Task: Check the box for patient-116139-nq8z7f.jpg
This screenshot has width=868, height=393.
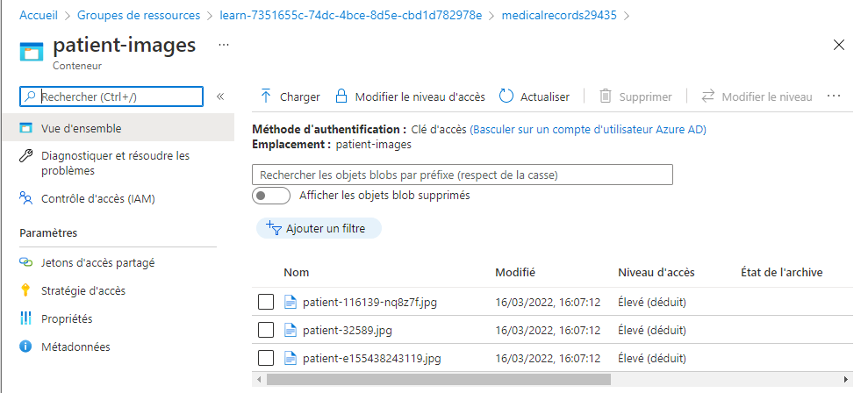Action: [x=266, y=303]
